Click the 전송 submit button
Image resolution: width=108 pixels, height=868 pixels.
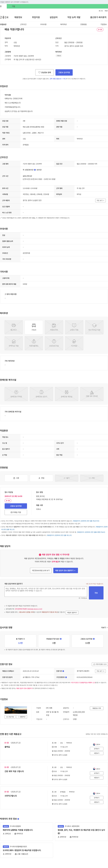click(x=96, y=593)
